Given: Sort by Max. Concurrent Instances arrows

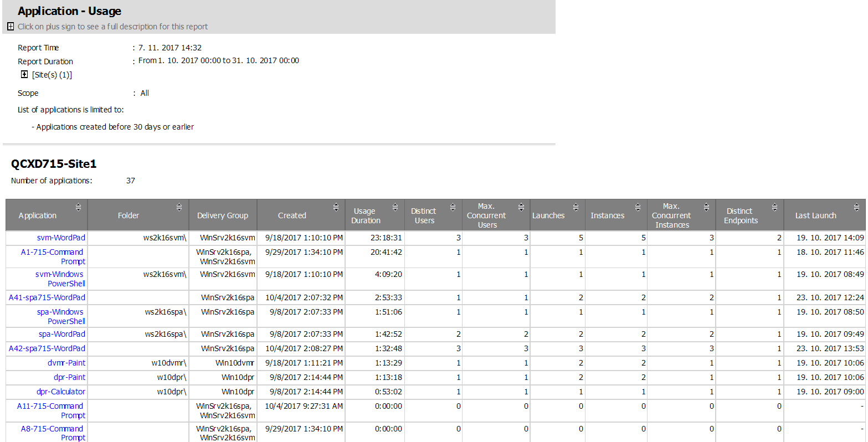Looking at the screenshot, I should point(706,207).
